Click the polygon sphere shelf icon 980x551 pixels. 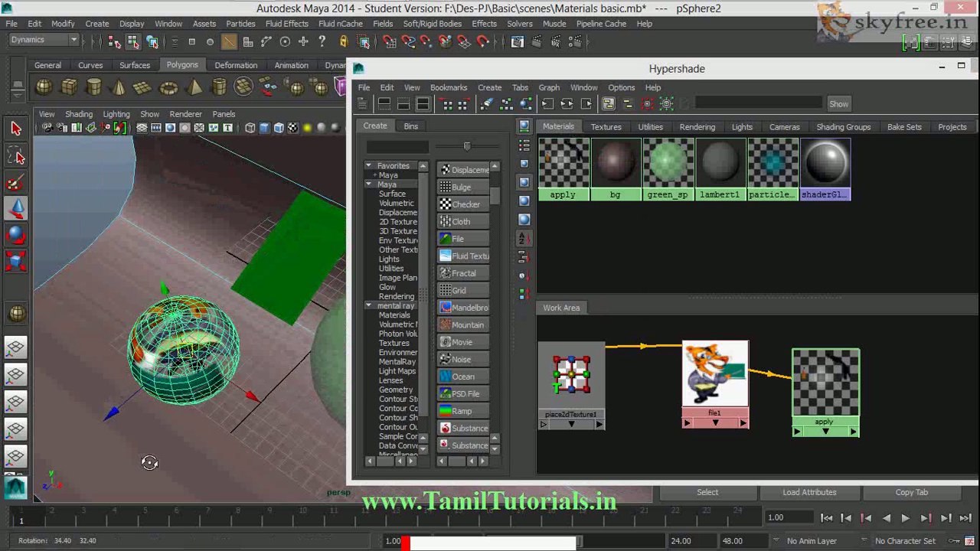(44, 87)
